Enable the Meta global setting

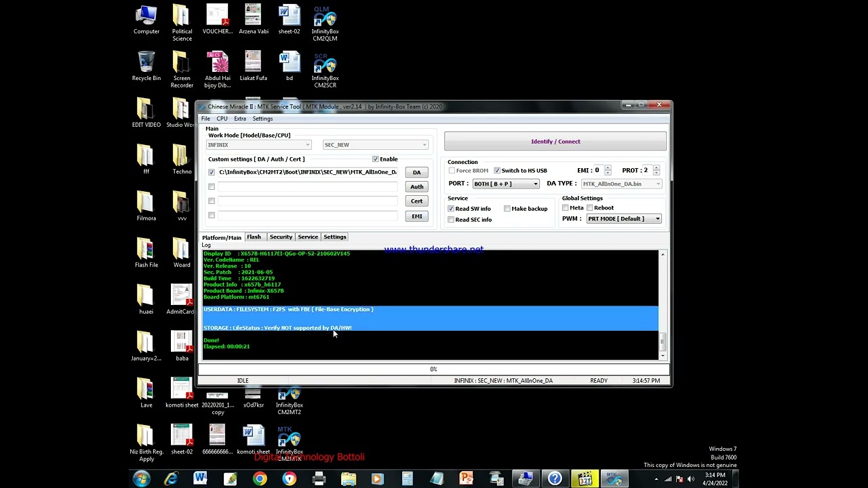(x=566, y=208)
